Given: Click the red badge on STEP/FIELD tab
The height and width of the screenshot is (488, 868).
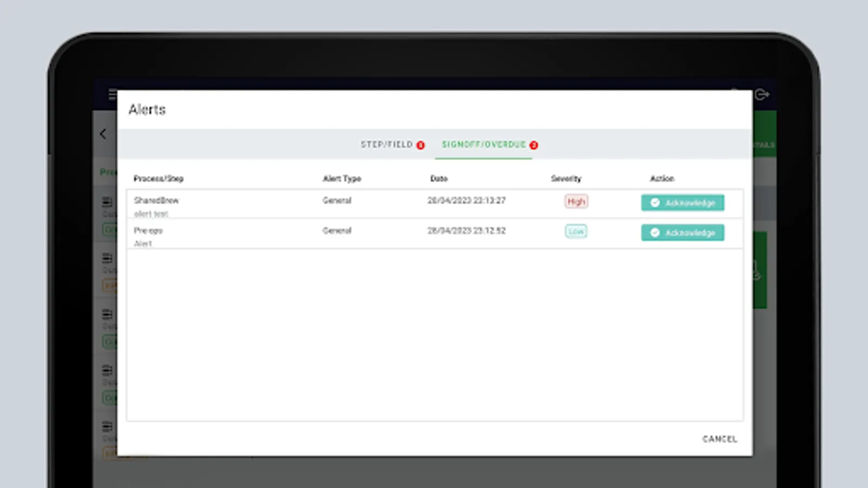Looking at the screenshot, I should tap(420, 145).
